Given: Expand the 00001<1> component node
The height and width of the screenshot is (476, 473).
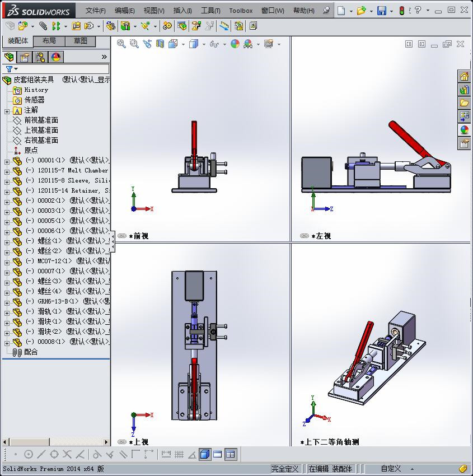Looking at the screenshot, I should click(7, 162).
